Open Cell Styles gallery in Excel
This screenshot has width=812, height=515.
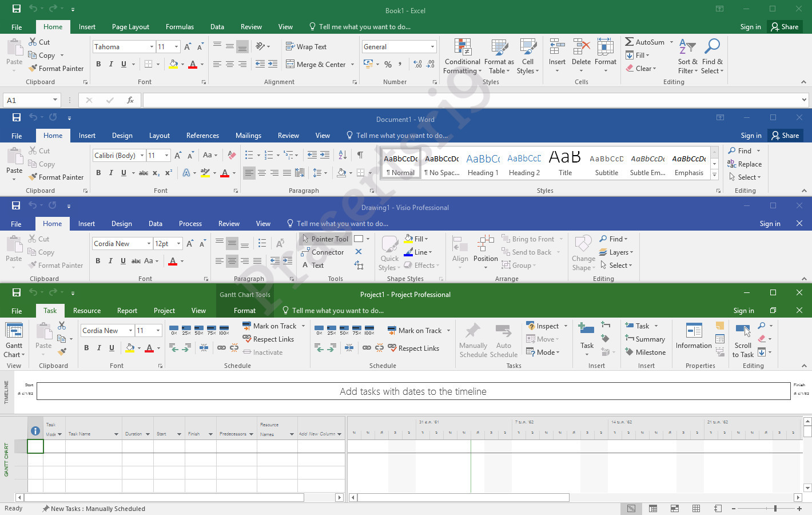(528, 56)
